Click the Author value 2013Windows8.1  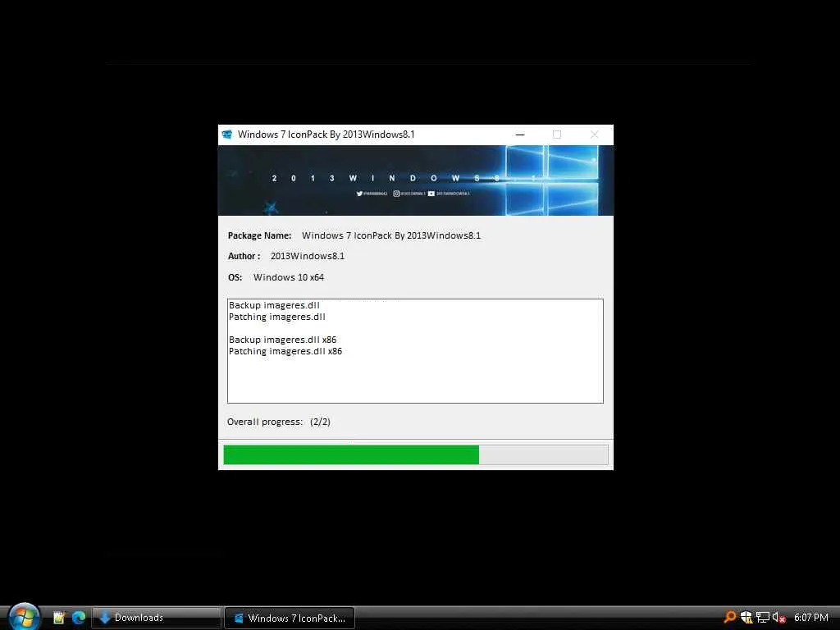[308, 256]
